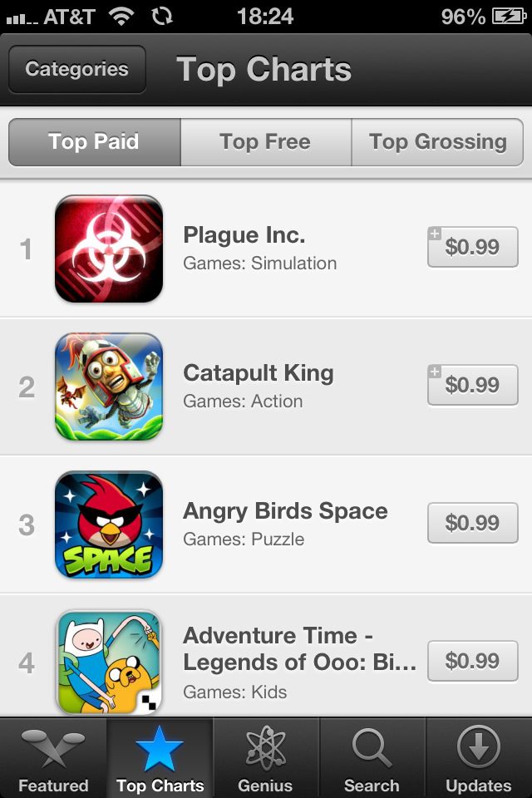This screenshot has height=798, width=532.
Task: Open the Updates download tab
Action: (479, 758)
